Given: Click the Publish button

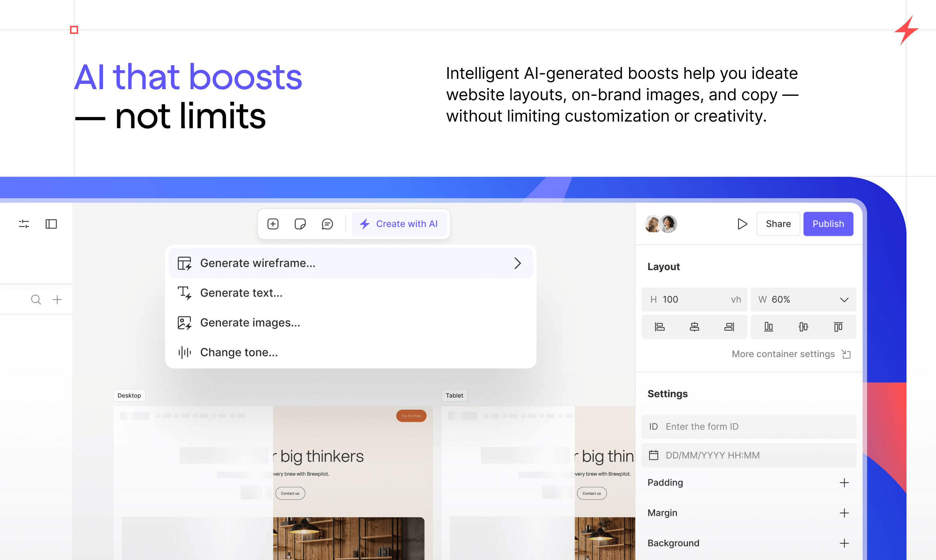Looking at the screenshot, I should tap(828, 224).
